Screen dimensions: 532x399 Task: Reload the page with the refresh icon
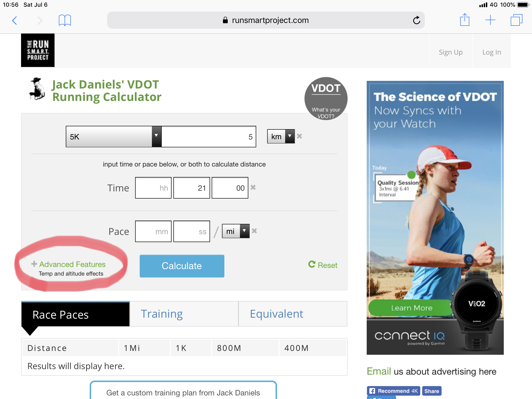416,20
